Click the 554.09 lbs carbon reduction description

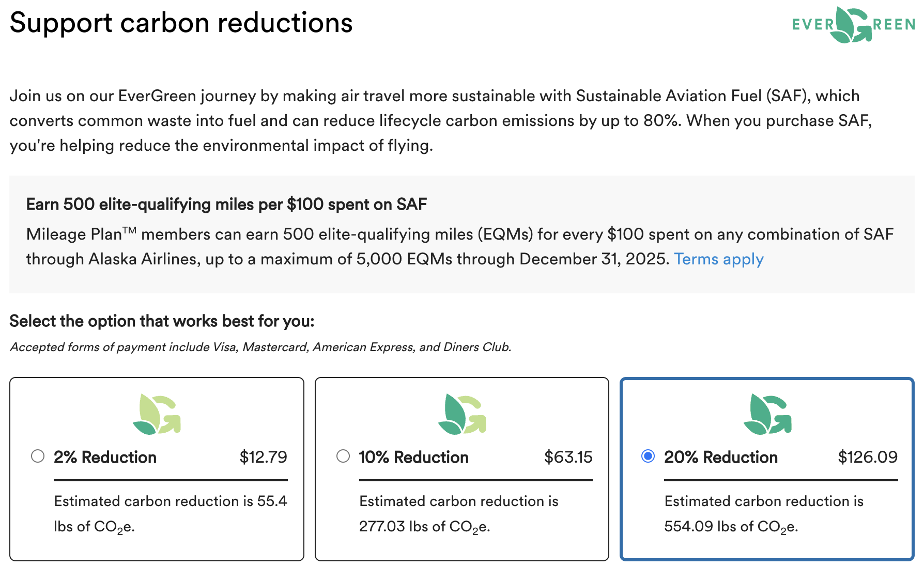point(764,514)
